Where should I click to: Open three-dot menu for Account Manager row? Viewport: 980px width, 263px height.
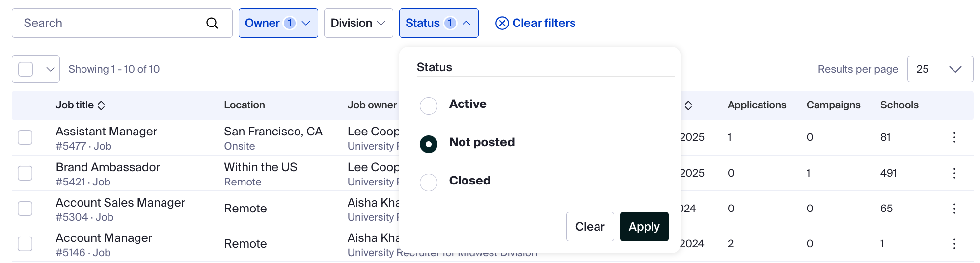coord(954,244)
